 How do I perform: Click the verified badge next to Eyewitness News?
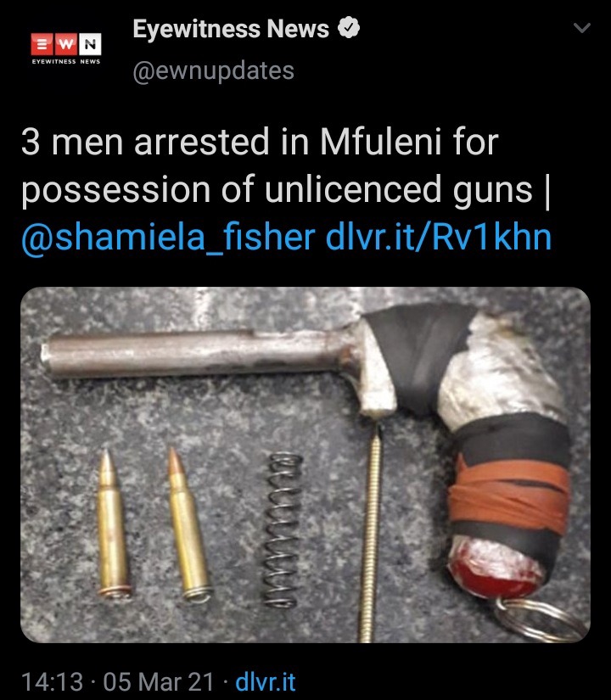pos(349,28)
